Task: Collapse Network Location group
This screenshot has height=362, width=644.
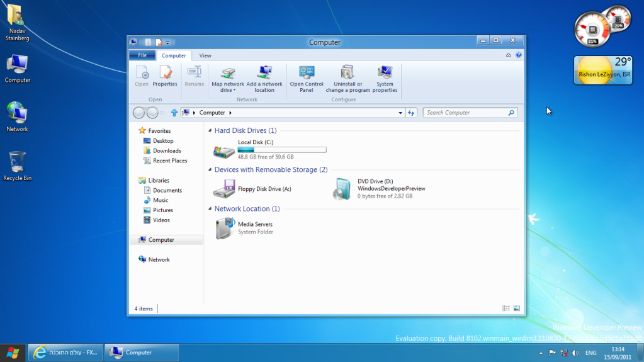Action: coord(210,208)
